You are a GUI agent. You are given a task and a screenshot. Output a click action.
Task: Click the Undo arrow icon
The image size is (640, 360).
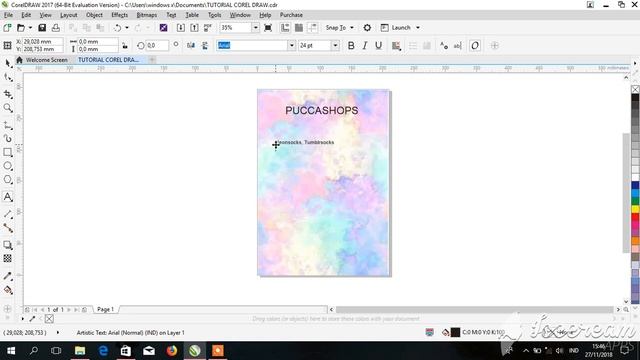point(118,28)
